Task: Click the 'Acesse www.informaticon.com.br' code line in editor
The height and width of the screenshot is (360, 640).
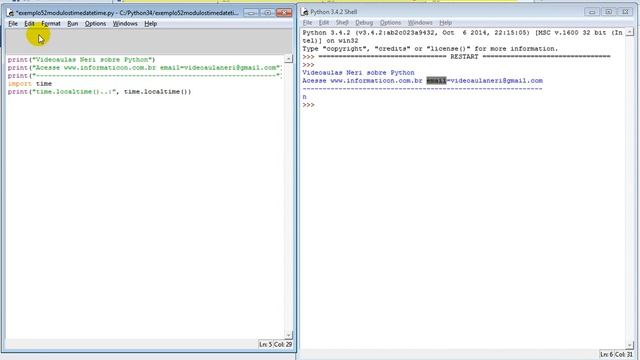Action: [x=144, y=68]
